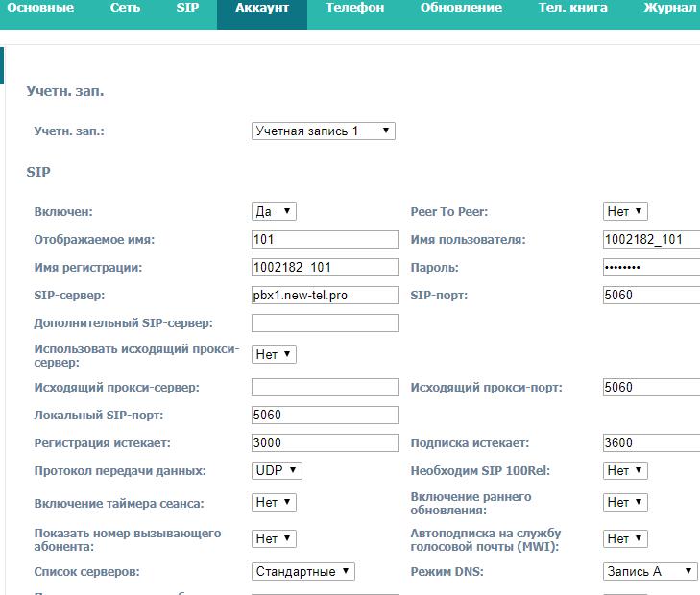Open the Обновление tab
Image resolution: width=700 pixels, height=595 pixels.
(x=461, y=8)
